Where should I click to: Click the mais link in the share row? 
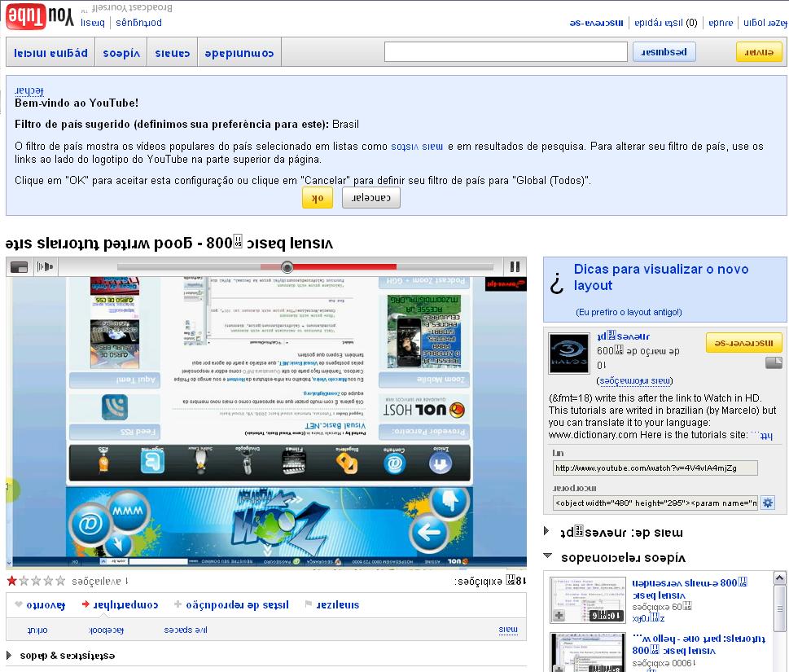pyautogui.click(x=508, y=629)
